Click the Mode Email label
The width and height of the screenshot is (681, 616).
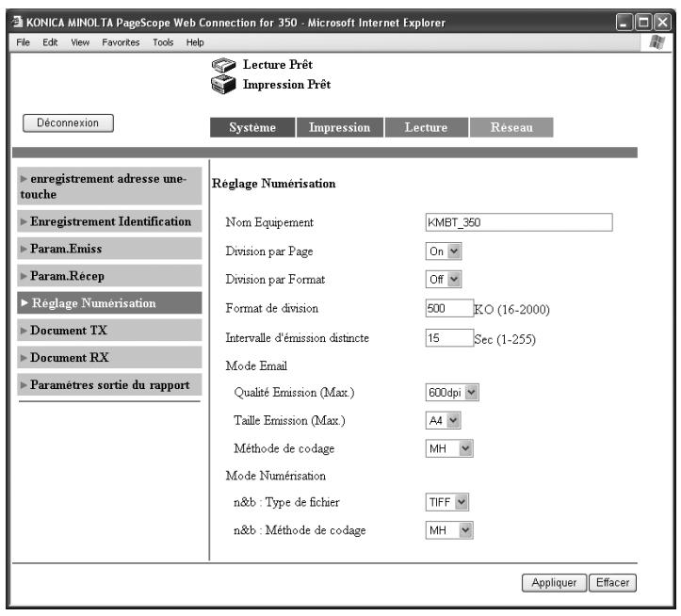click(256, 365)
